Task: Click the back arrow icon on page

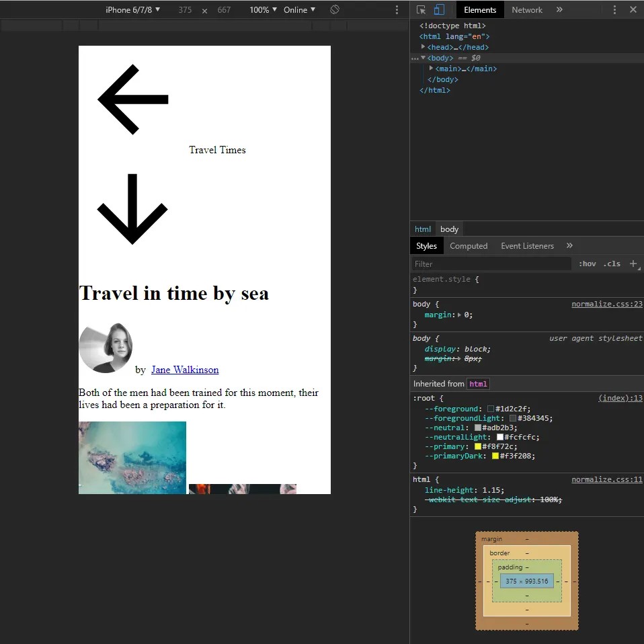Action: point(132,99)
